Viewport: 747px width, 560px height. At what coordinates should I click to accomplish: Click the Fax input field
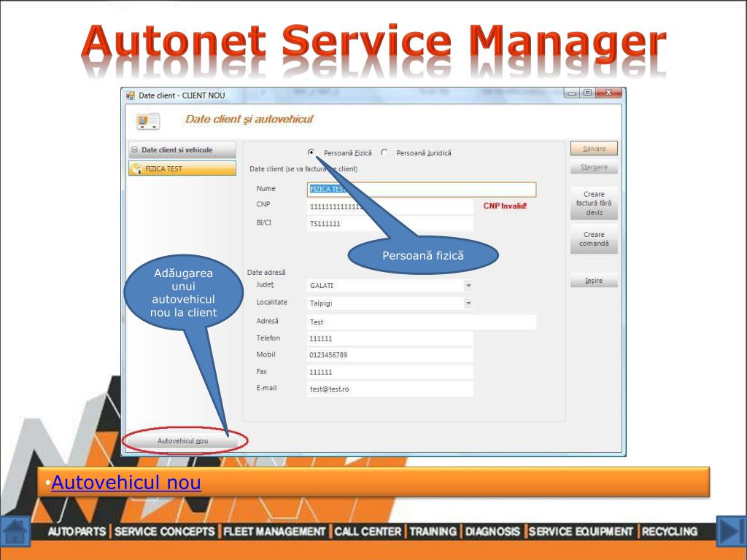coord(390,372)
